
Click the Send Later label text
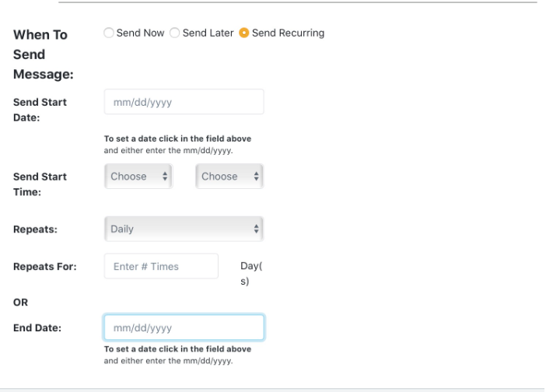[x=208, y=33]
